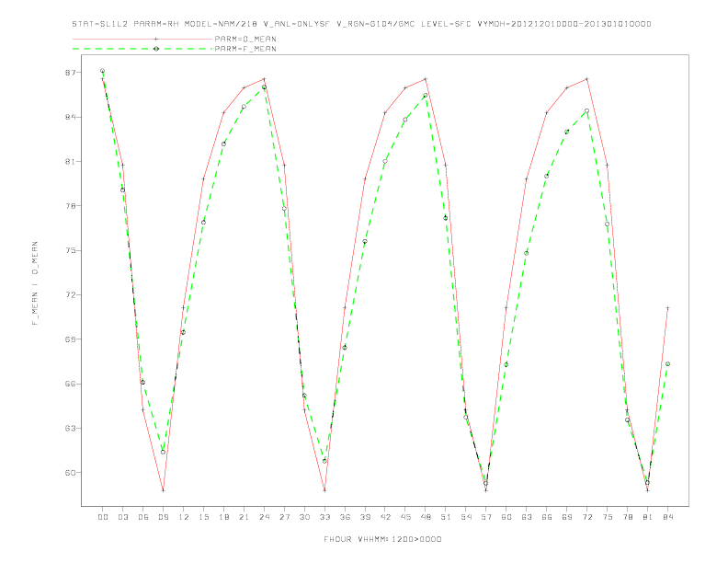Click x-axis tick label 24

click(264, 517)
